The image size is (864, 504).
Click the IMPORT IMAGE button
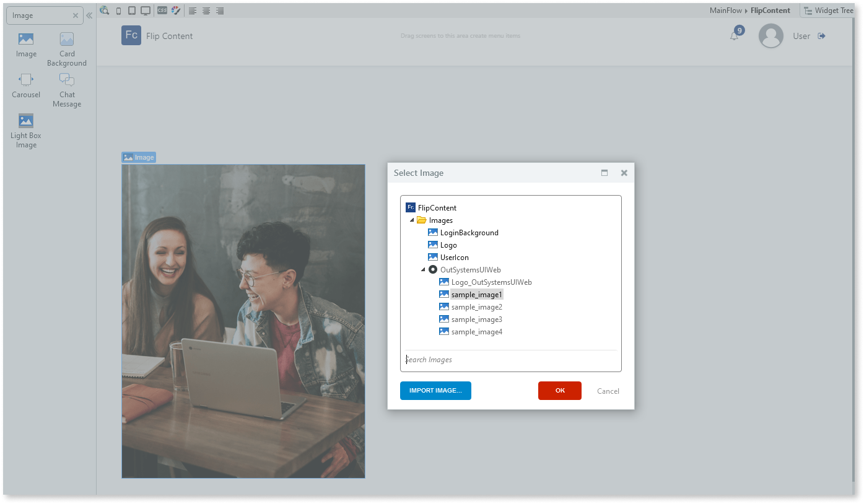click(x=435, y=391)
